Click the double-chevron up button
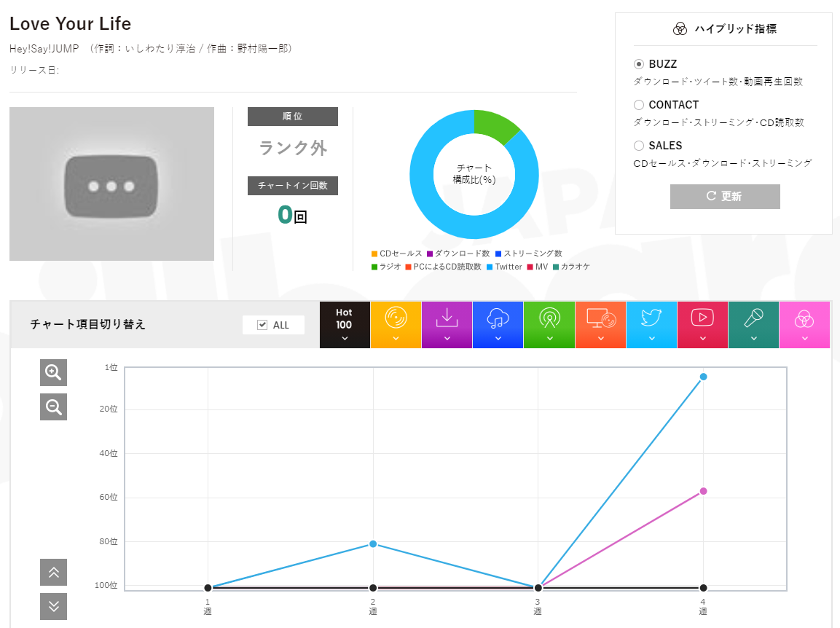The image size is (840, 628). click(x=54, y=573)
